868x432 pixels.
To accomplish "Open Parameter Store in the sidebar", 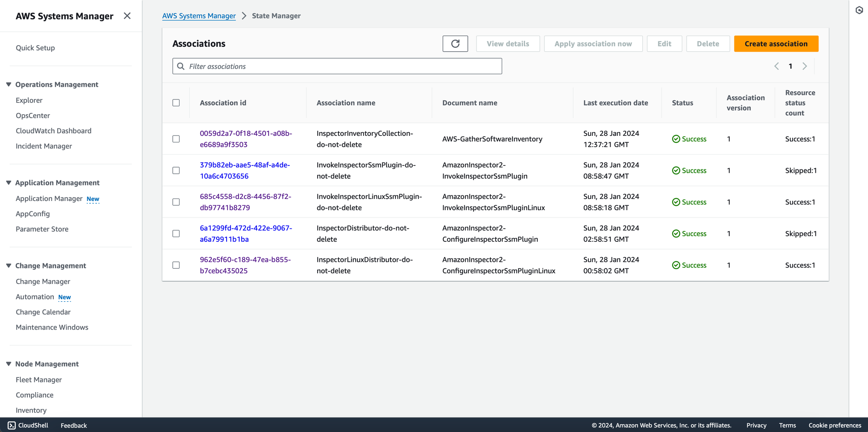I will coord(42,229).
